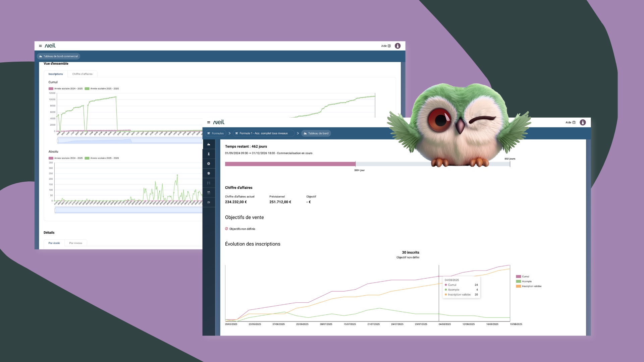
Task: Toggle Cumul series in evolution chart legend
Action: coord(523,277)
